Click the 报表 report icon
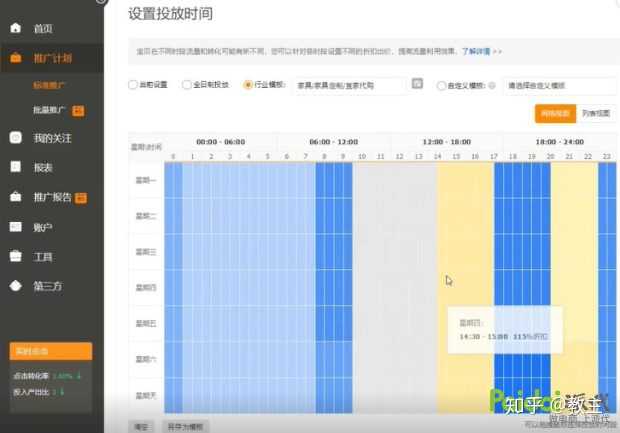The height and width of the screenshot is (433, 620). coord(15,167)
